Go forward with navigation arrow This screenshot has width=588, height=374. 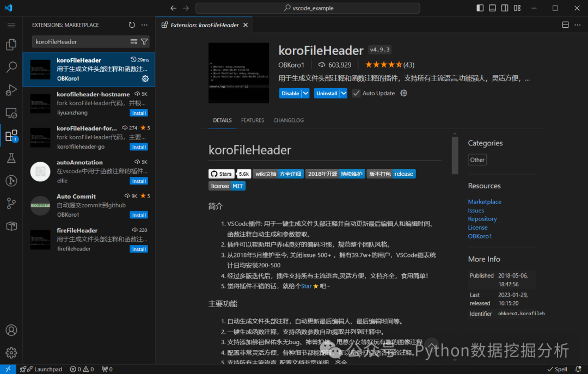pos(186,8)
